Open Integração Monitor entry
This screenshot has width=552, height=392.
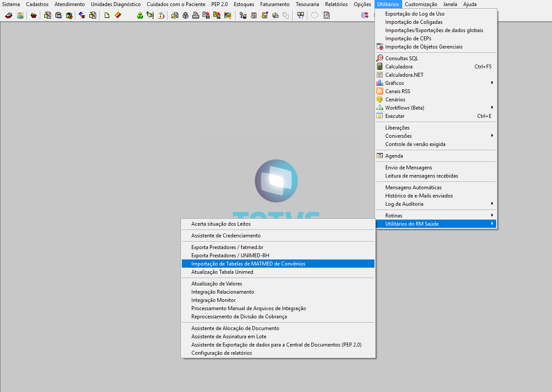(x=278, y=300)
